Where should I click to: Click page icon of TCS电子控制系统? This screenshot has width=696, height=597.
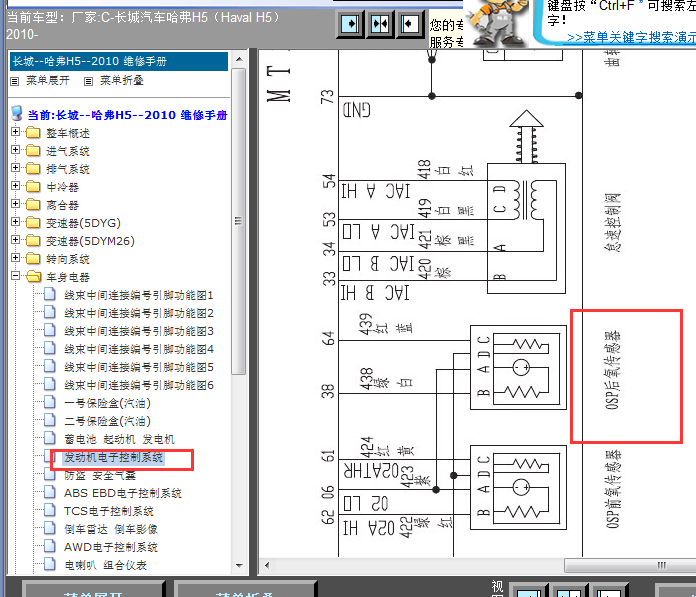click(50, 510)
